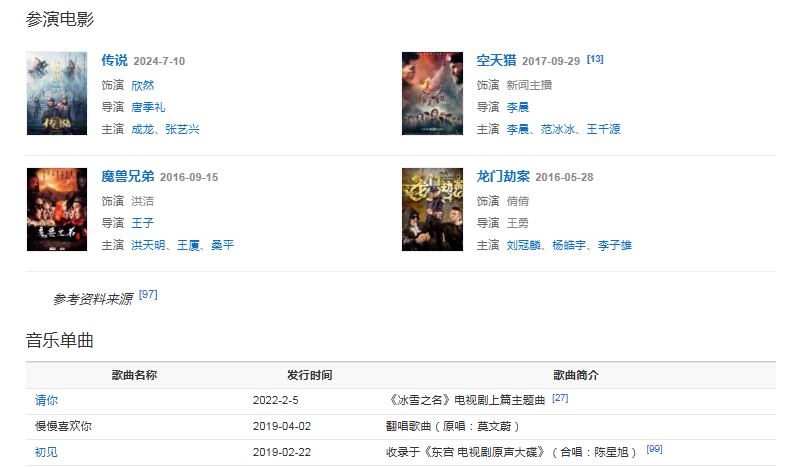The width and height of the screenshot is (789, 468).
Task: Go to the 空天猎 title link
Action: (x=495, y=61)
